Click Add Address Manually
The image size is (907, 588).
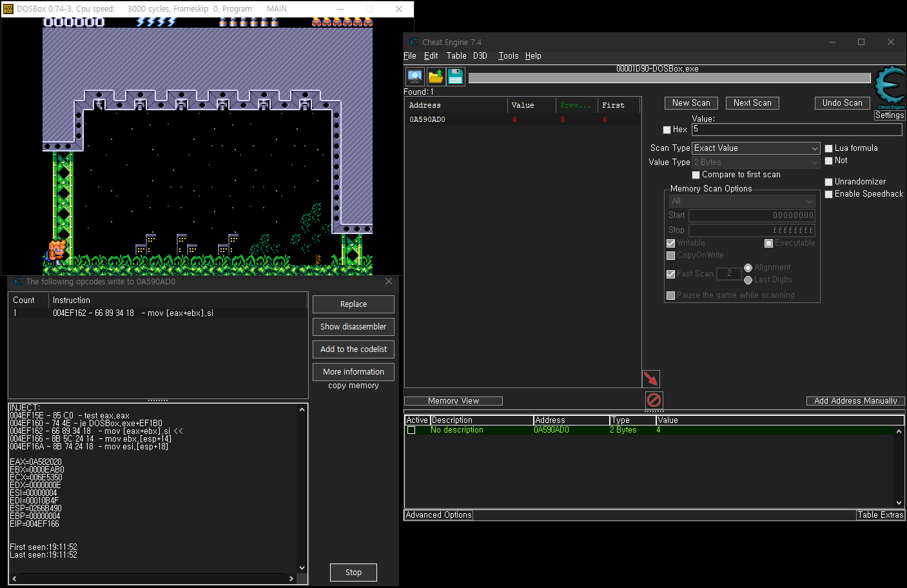pyautogui.click(x=855, y=401)
